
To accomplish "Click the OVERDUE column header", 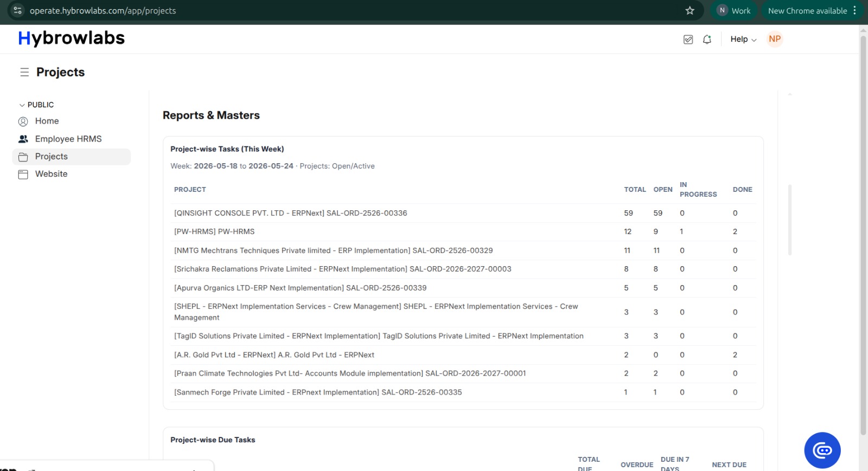I will pos(637,465).
